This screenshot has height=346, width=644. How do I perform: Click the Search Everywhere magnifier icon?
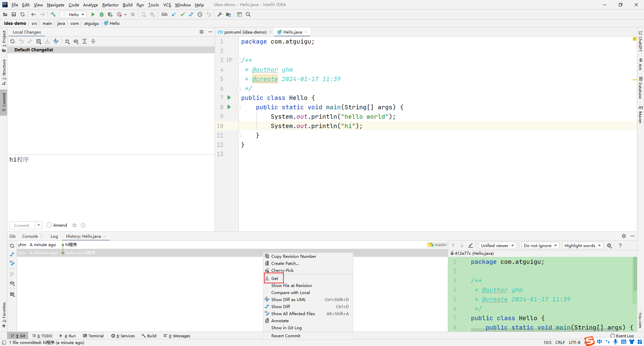[248, 14]
